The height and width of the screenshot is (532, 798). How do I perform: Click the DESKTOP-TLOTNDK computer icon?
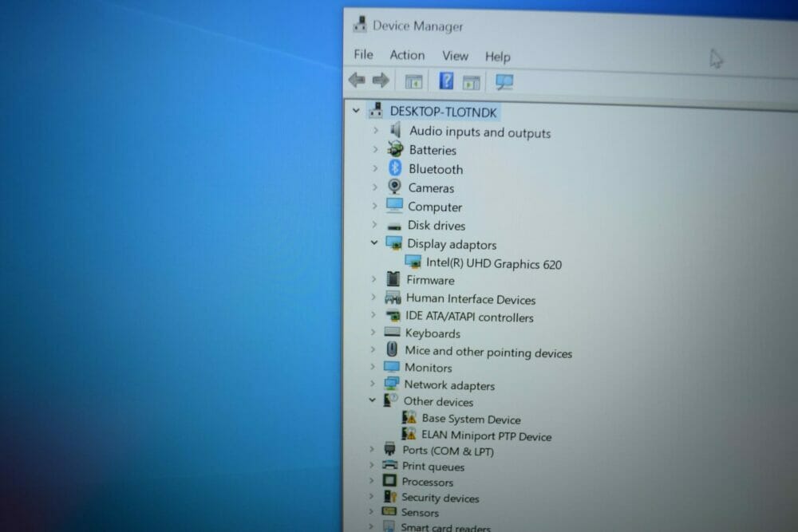376,110
